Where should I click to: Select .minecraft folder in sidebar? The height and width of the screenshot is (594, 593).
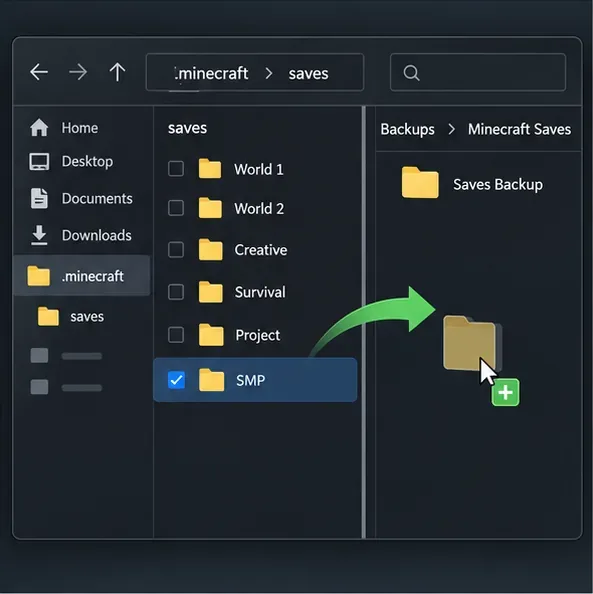tap(82, 275)
